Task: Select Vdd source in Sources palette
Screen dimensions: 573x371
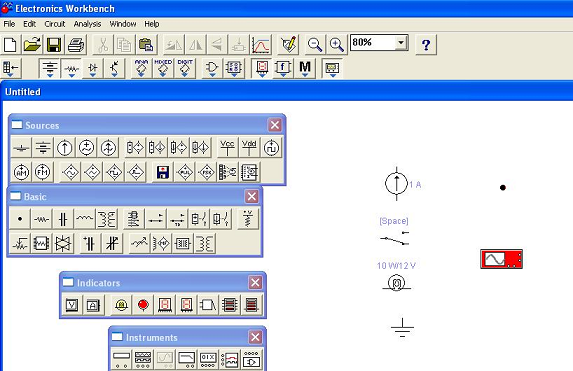Action: 249,148
